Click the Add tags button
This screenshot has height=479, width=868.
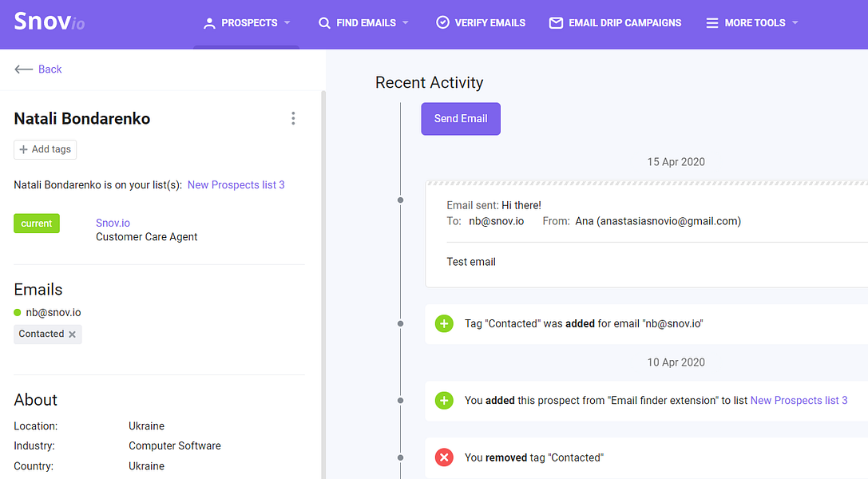(x=46, y=149)
